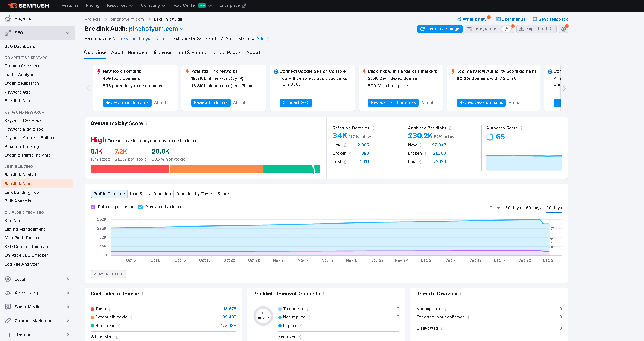Open the Audit tab
Screen dimensions: 644x341
[117, 53]
